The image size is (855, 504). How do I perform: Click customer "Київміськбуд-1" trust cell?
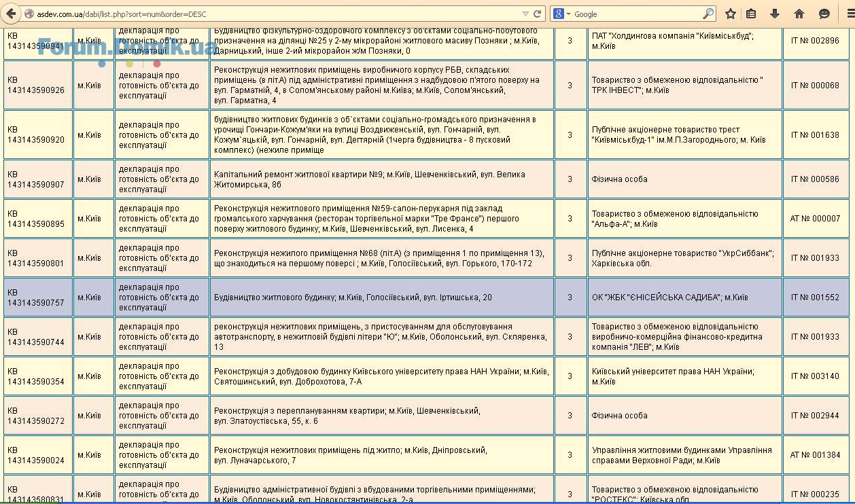684,134
